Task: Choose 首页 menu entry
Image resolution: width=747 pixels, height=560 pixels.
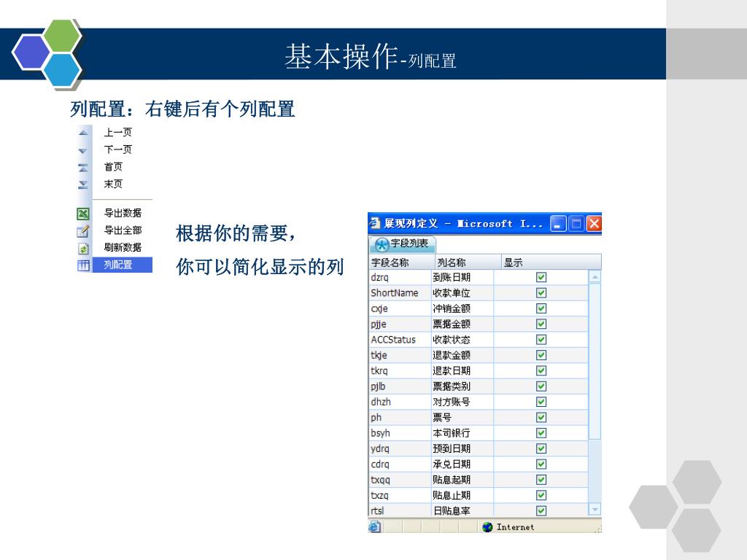Action: tap(113, 167)
